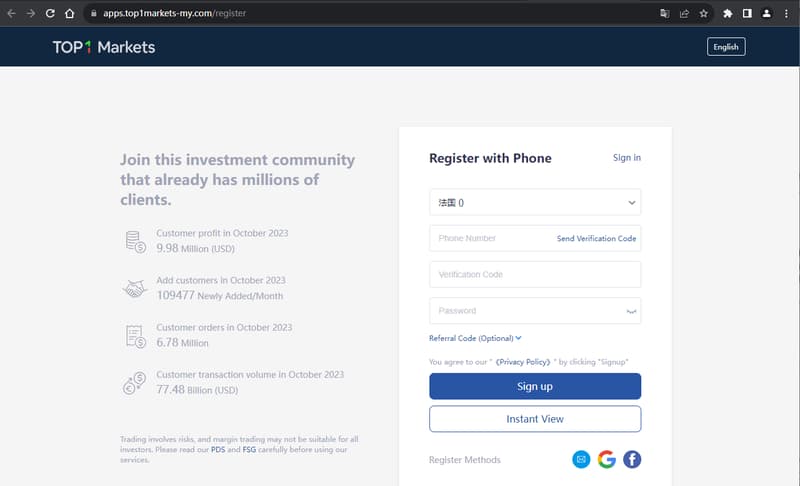Click the customer orders document icon
The width and height of the screenshot is (800, 486).
(x=135, y=337)
